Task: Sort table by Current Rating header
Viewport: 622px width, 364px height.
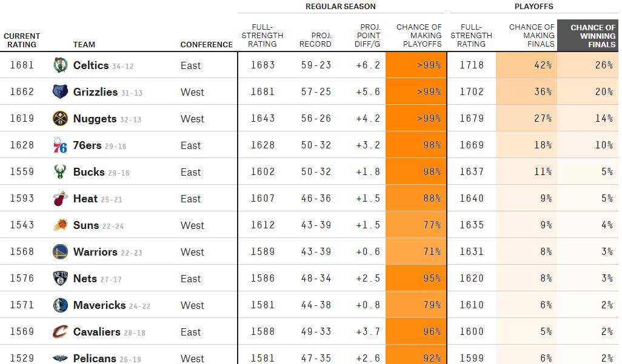Action: (22, 40)
